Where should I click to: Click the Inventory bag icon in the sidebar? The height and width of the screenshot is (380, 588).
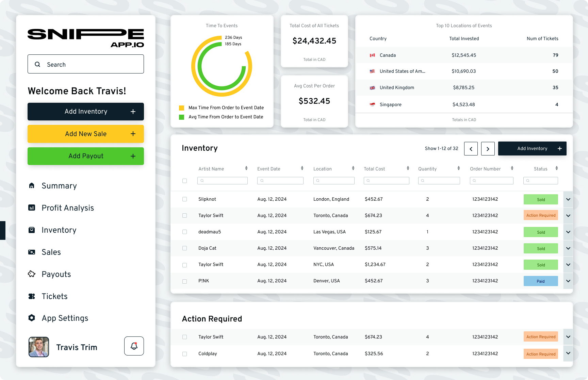(x=32, y=230)
